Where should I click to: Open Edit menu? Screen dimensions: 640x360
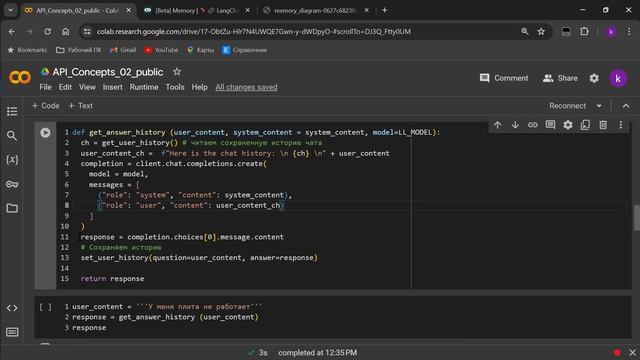coord(65,87)
